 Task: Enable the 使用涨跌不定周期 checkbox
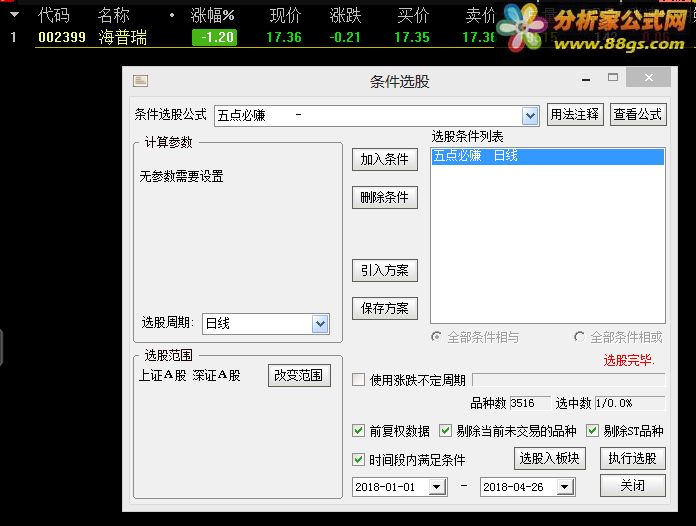358,380
